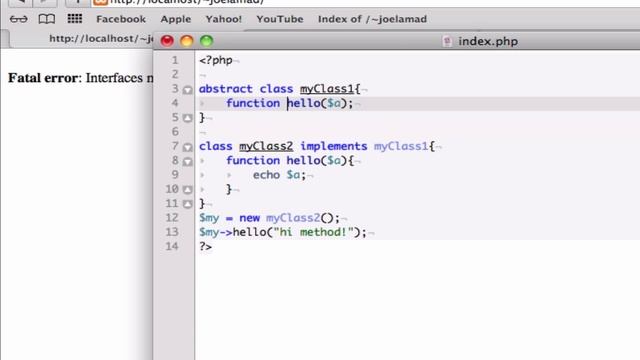This screenshot has width=640, height=360.
Task: Open Index of /~joelamad bookmark
Action: coord(372,19)
